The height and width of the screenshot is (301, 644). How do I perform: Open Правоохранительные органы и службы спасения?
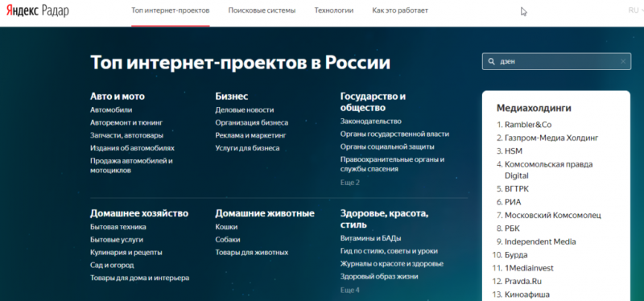(x=392, y=164)
